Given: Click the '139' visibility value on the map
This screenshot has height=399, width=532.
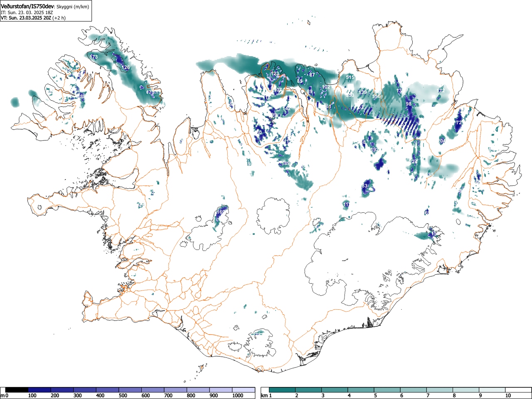Looking at the screenshot, I should pos(363,92).
